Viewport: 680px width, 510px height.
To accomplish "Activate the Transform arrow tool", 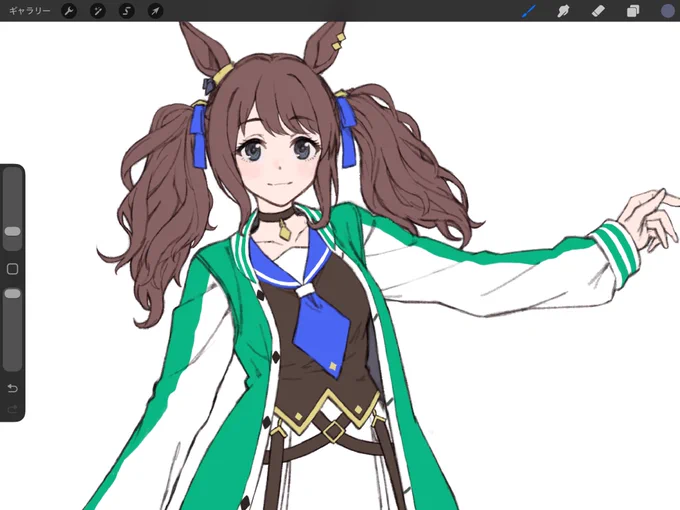I will click(155, 11).
